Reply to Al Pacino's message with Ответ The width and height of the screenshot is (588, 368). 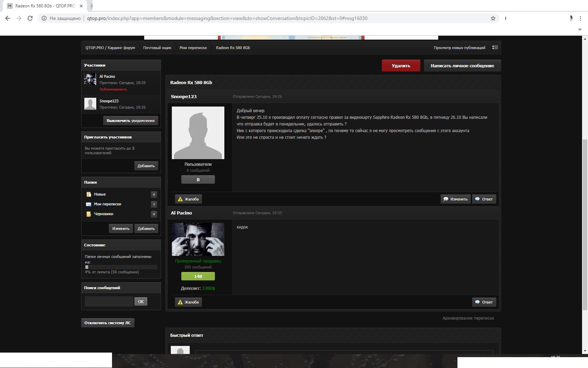coord(484,302)
